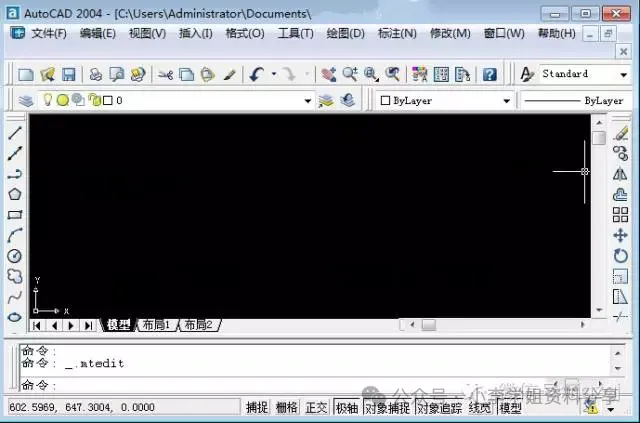Toggle 模型 space button in status bar

tap(511, 407)
